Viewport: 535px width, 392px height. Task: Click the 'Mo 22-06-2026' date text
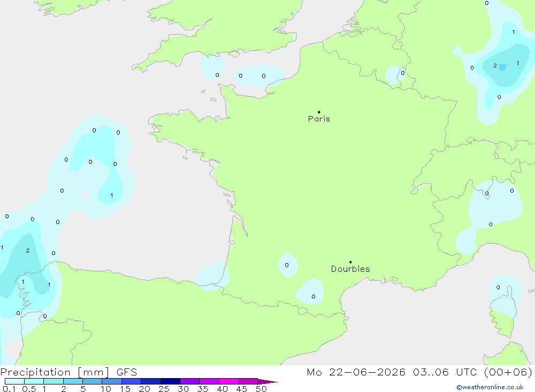(356, 372)
